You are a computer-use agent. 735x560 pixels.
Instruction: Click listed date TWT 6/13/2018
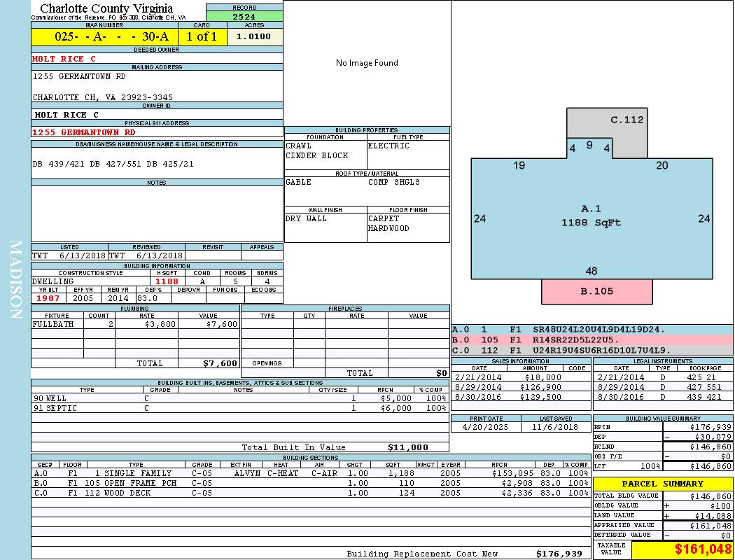click(69, 256)
